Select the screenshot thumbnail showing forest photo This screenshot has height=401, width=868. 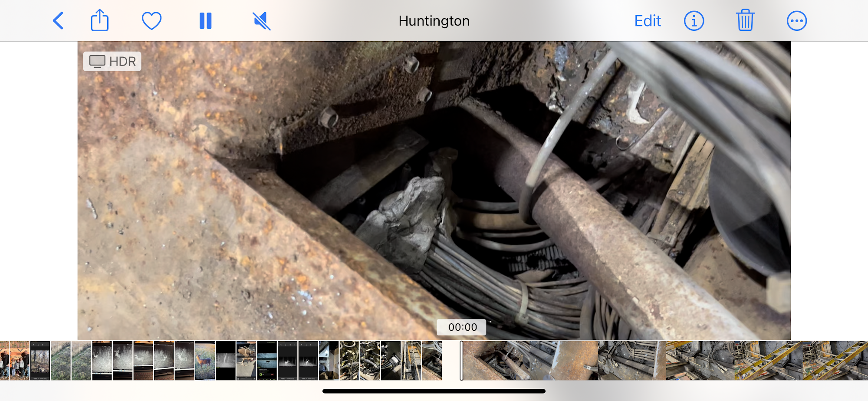point(40,361)
